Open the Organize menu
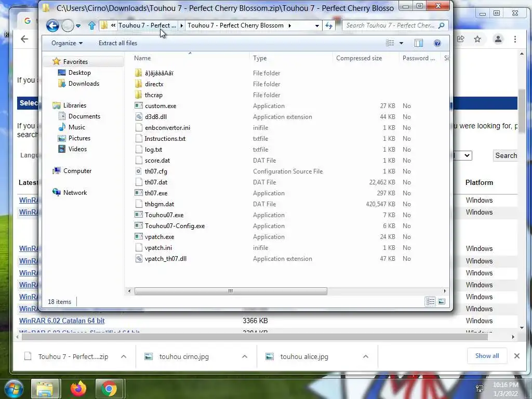 67,43
